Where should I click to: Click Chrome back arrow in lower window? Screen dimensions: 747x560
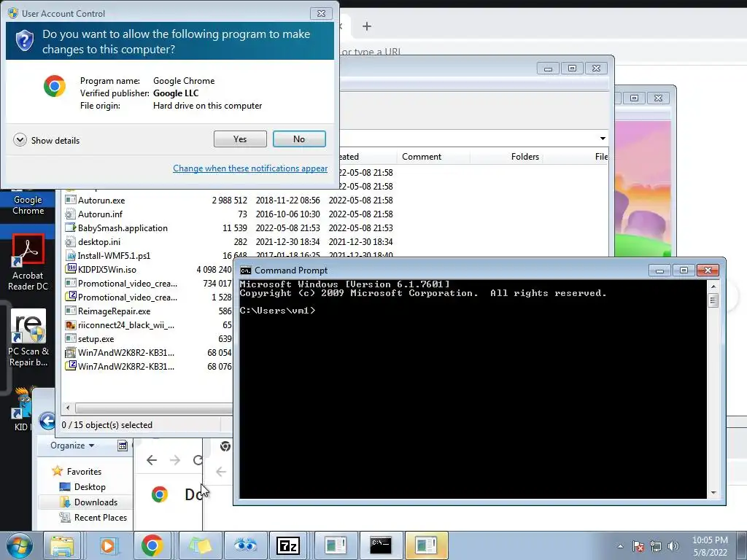[x=152, y=460]
